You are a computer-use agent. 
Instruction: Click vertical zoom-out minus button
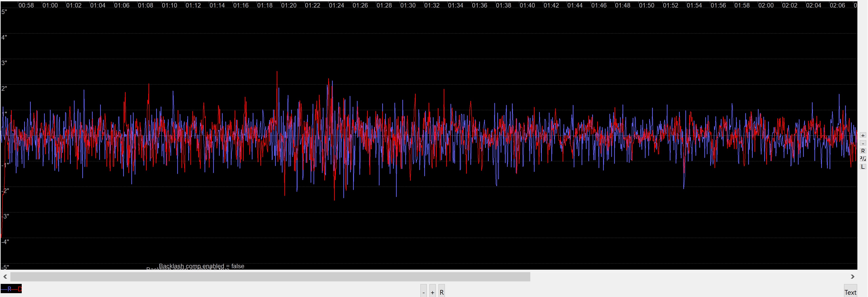[x=863, y=143]
